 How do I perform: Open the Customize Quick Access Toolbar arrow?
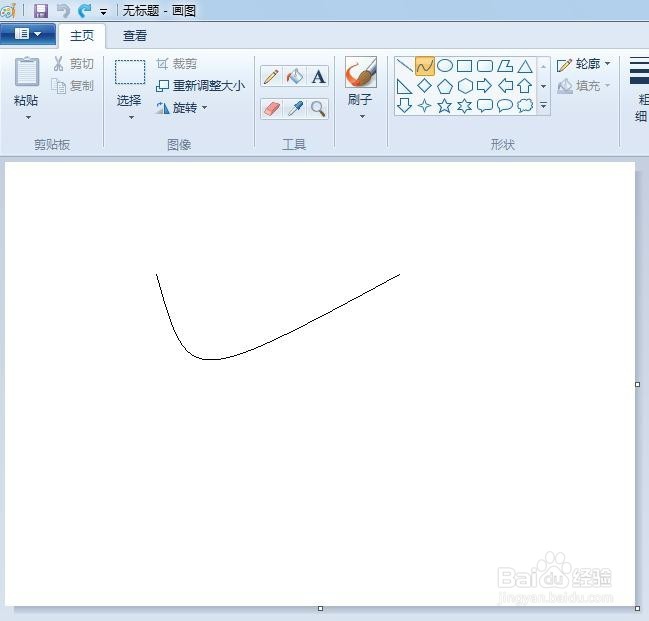tap(103, 12)
